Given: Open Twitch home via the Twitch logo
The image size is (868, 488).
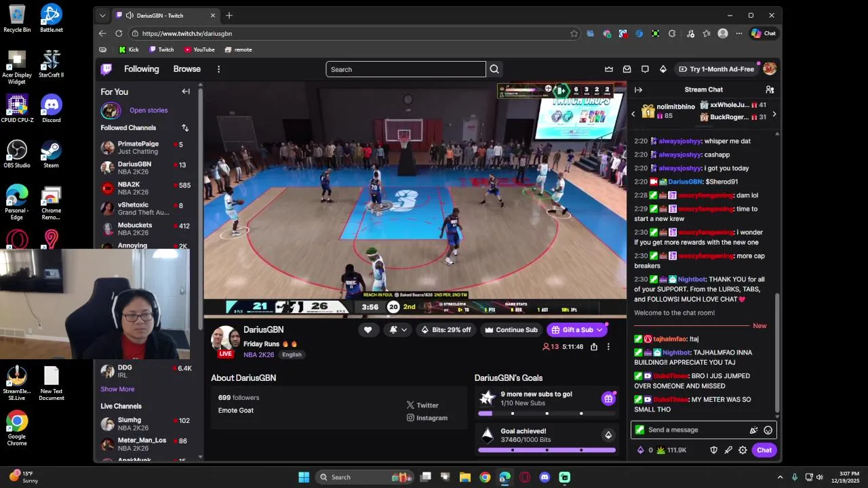Looking at the screenshot, I should coord(106,69).
